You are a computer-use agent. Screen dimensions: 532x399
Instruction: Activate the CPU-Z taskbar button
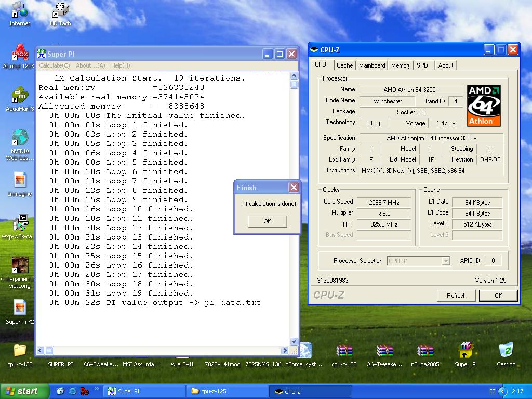pos(311,392)
